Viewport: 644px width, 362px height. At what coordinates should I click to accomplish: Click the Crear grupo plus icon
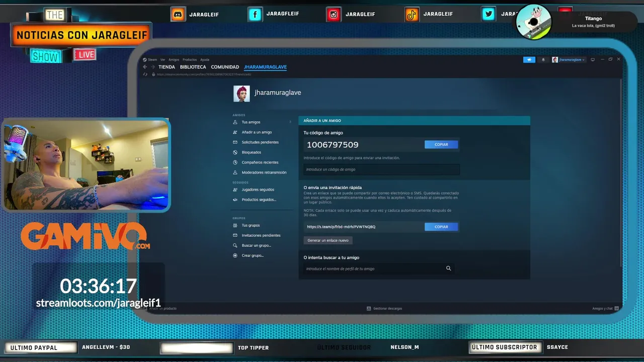point(235,255)
